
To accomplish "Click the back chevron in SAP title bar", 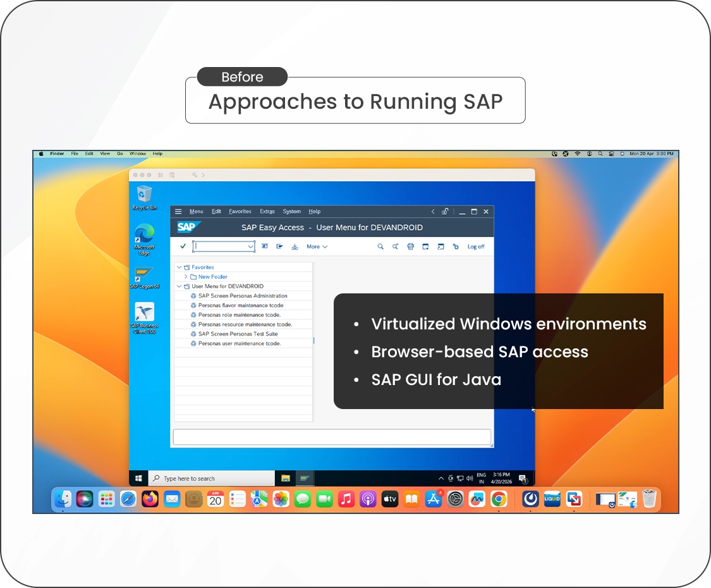I will pyautogui.click(x=433, y=211).
